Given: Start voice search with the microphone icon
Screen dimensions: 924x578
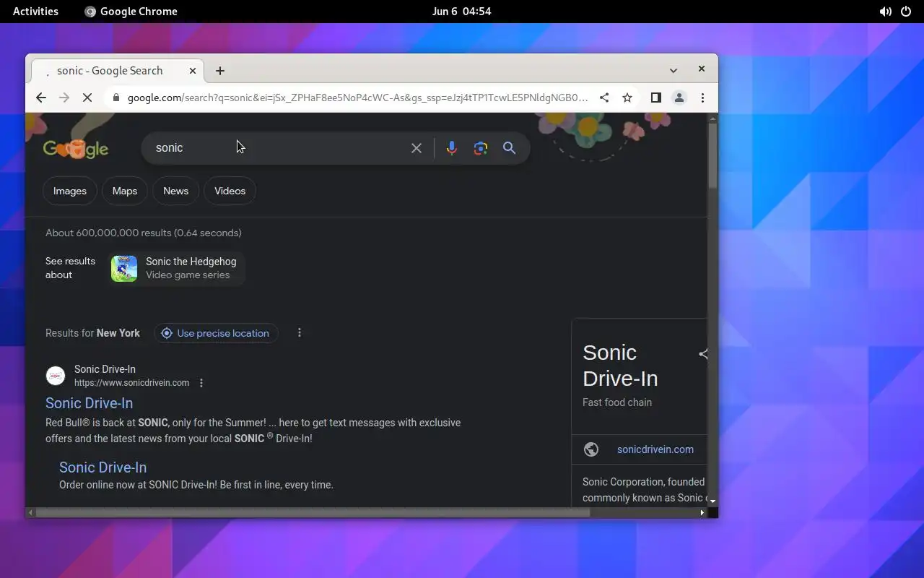Looking at the screenshot, I should click(452, 148).
